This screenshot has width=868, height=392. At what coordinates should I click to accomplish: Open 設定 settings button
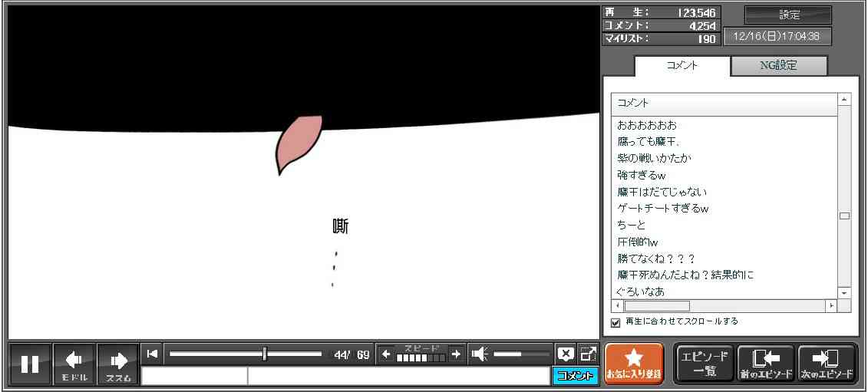[x=788, y=15]
